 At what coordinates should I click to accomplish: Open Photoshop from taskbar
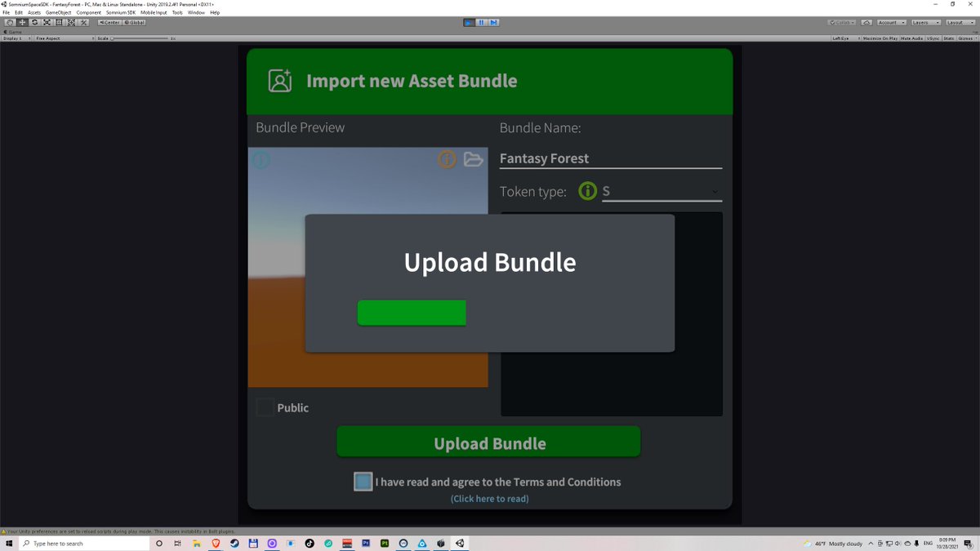(366, 543)
